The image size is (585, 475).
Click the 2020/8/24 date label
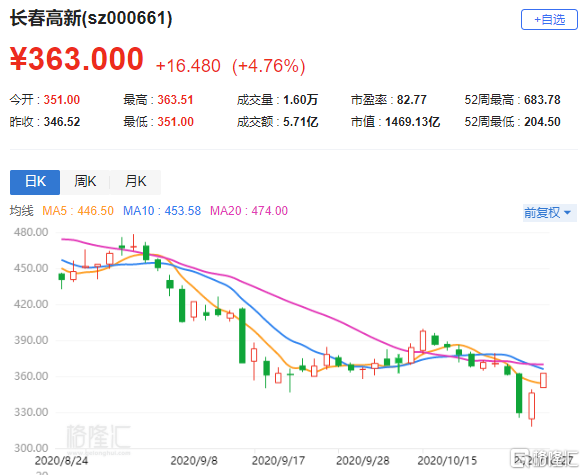62,461
